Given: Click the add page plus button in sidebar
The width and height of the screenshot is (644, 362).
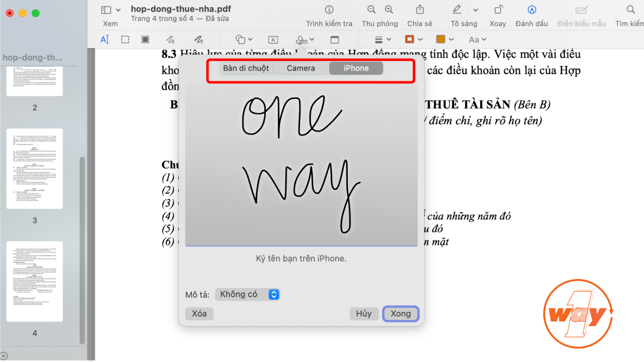Looking at the screenshot, I should click(x=4, y=356).
